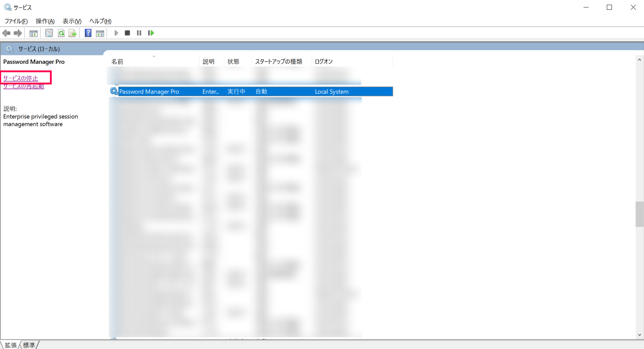Toggle the action pane toolbar icon
The width and height of the screenshot is (644, 349).
click(100, 33)
